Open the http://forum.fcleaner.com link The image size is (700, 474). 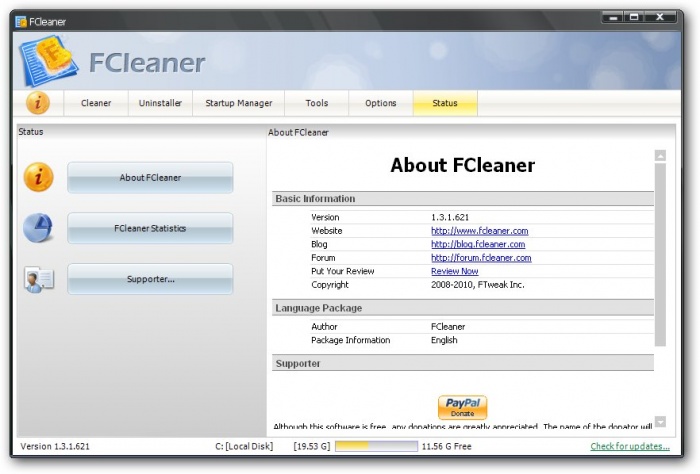click(481, 258)
